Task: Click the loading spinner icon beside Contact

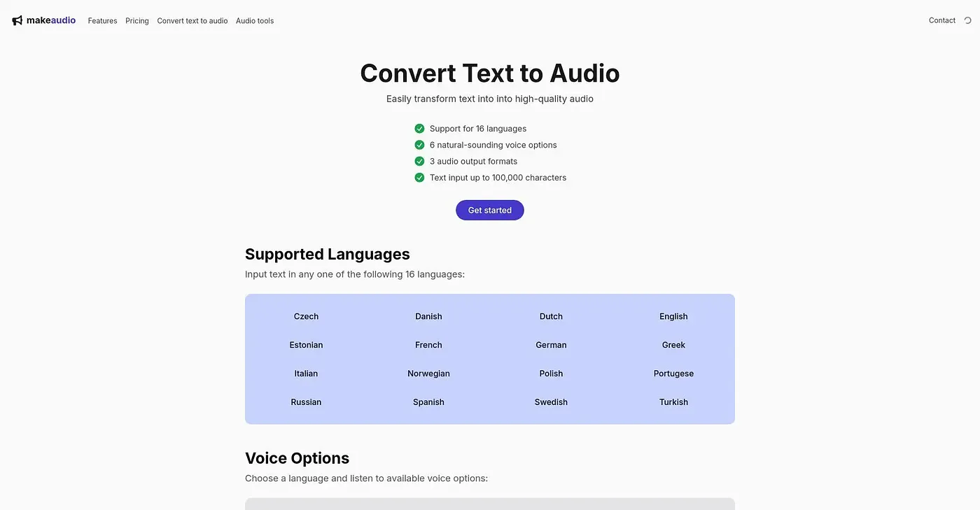Action: (968, 21)
